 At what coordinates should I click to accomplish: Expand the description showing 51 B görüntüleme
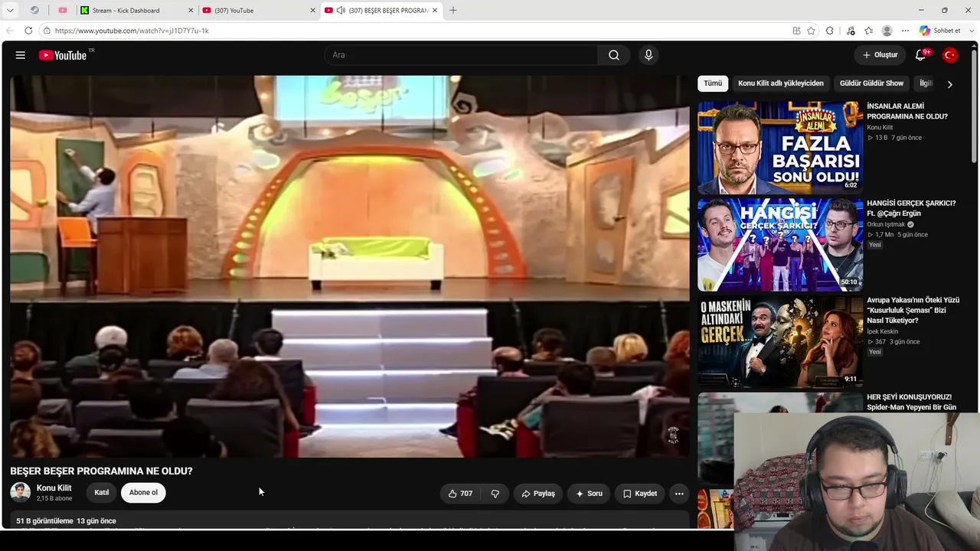pos(350,520)
